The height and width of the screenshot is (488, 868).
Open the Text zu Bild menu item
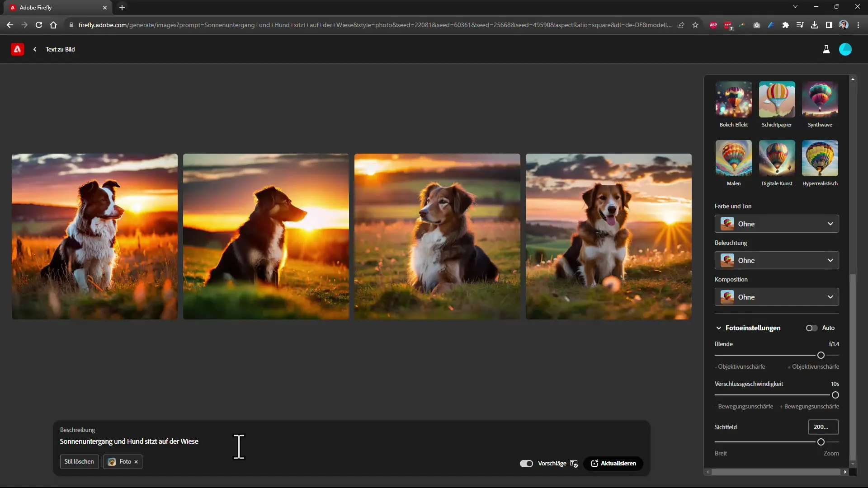[60, 49]
